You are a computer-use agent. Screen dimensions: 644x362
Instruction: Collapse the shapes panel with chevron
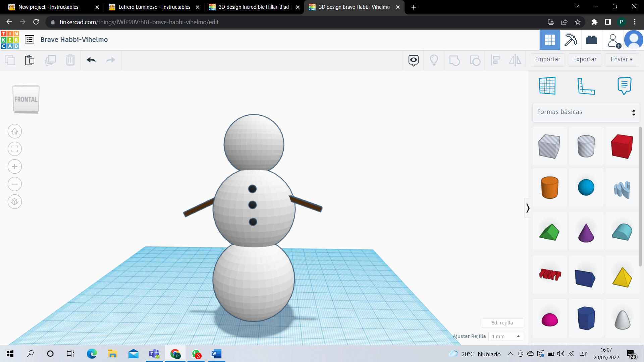click(528, 208)
